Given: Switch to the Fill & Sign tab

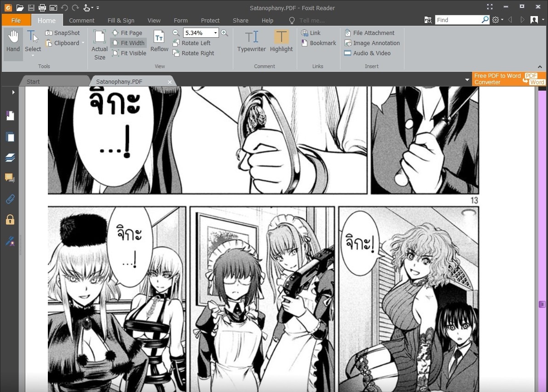Looking at the screenshot, I should [121, 20].
